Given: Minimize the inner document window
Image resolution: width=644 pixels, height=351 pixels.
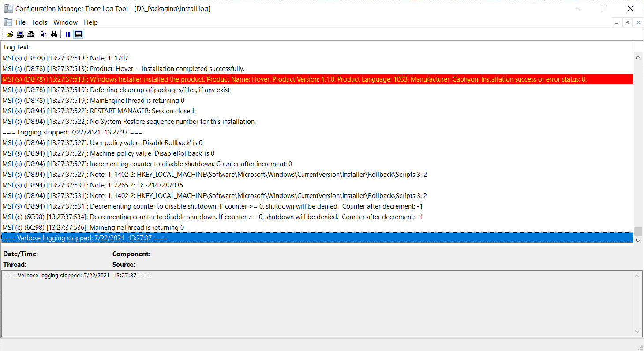Looking at the screenshot, I should [x=617, y=22].
